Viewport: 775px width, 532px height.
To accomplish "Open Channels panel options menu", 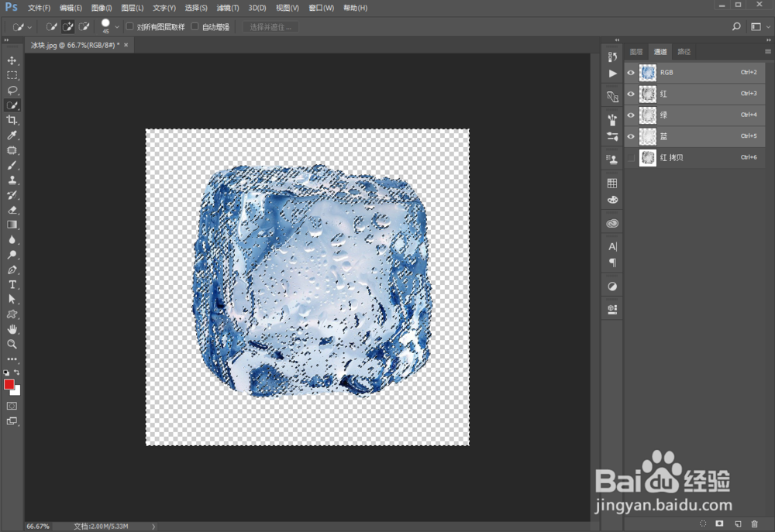I will (767, 51).
